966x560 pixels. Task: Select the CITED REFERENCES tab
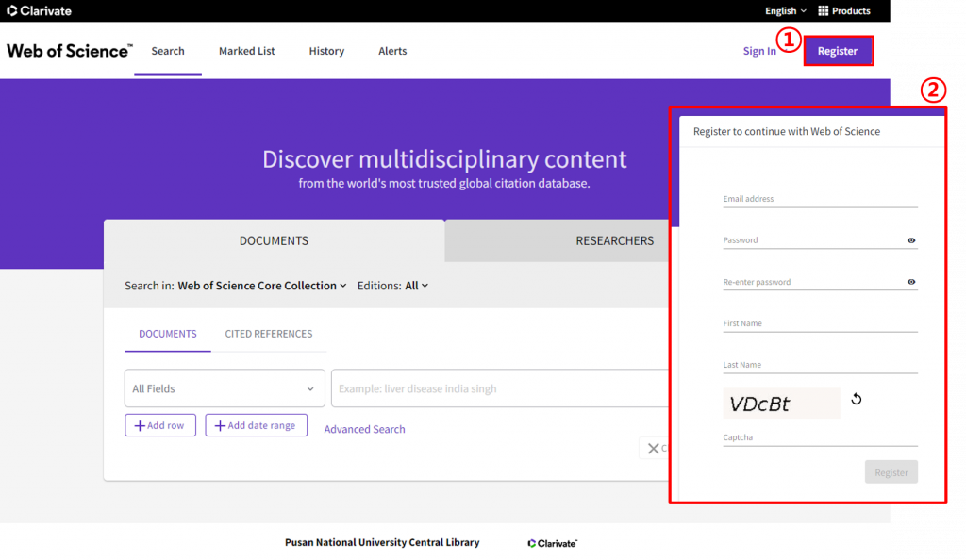point(269,334)
